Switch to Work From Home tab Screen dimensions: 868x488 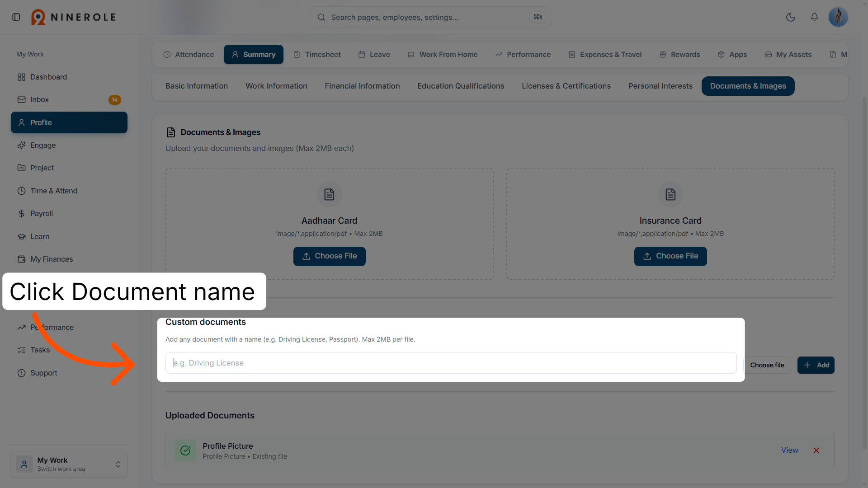click(443, 54)
